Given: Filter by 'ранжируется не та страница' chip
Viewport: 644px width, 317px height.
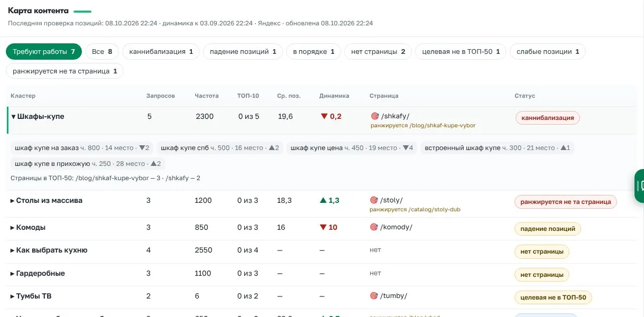Looking at the screenshot, I should (65, 71).
